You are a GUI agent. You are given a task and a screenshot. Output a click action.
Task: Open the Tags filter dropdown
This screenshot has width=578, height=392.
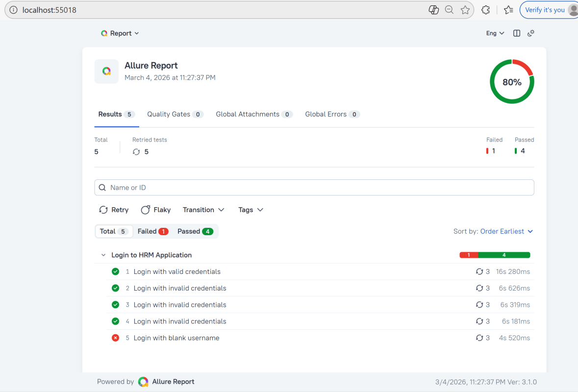(x=251, y=210)
